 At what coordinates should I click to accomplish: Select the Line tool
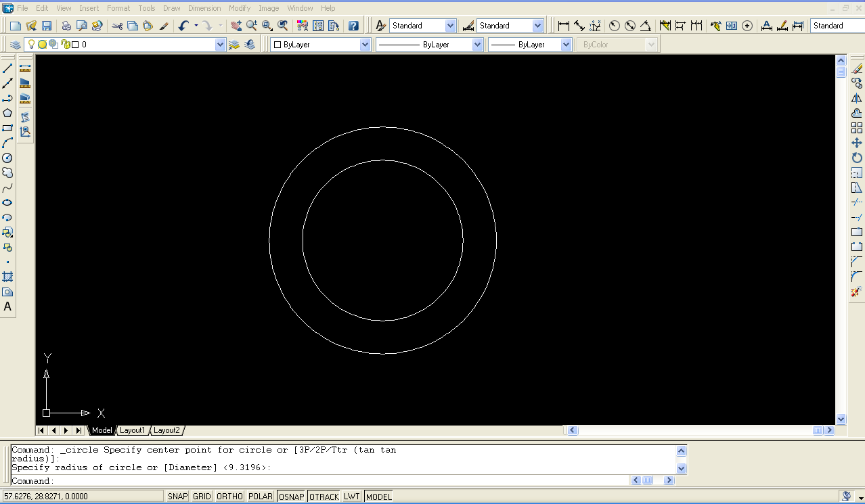coord(7,67)
